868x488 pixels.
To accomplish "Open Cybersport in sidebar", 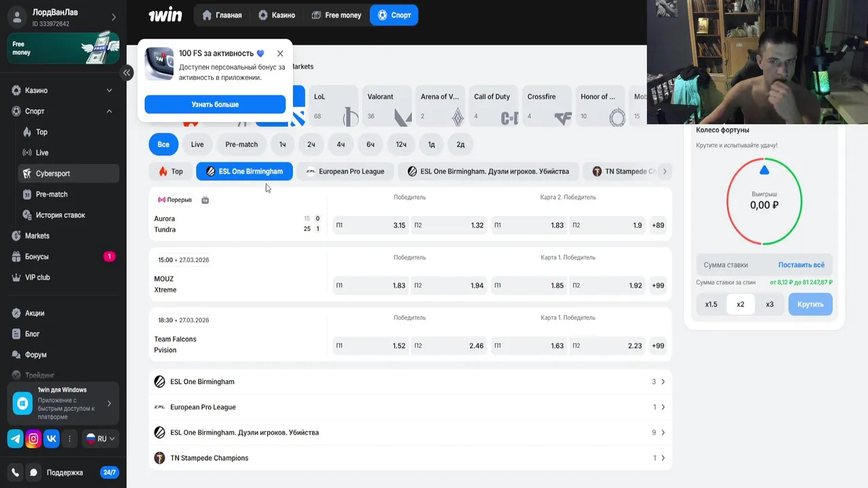I will [68, 174].
